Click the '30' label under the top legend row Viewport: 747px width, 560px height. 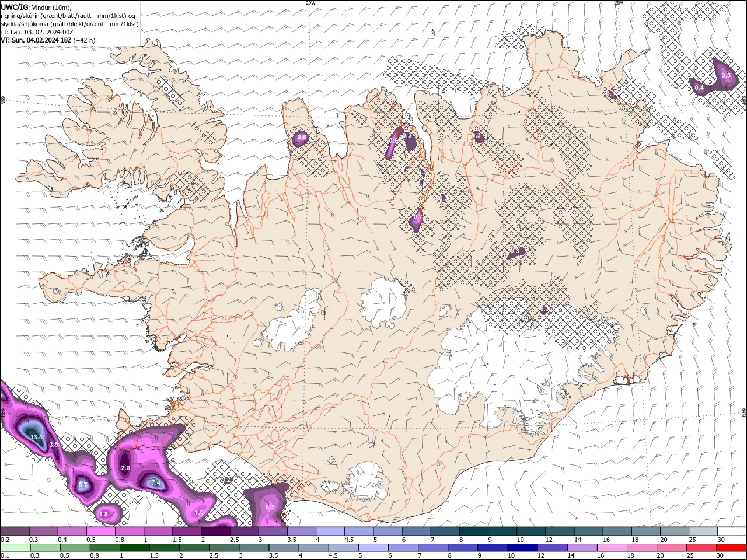721,540
